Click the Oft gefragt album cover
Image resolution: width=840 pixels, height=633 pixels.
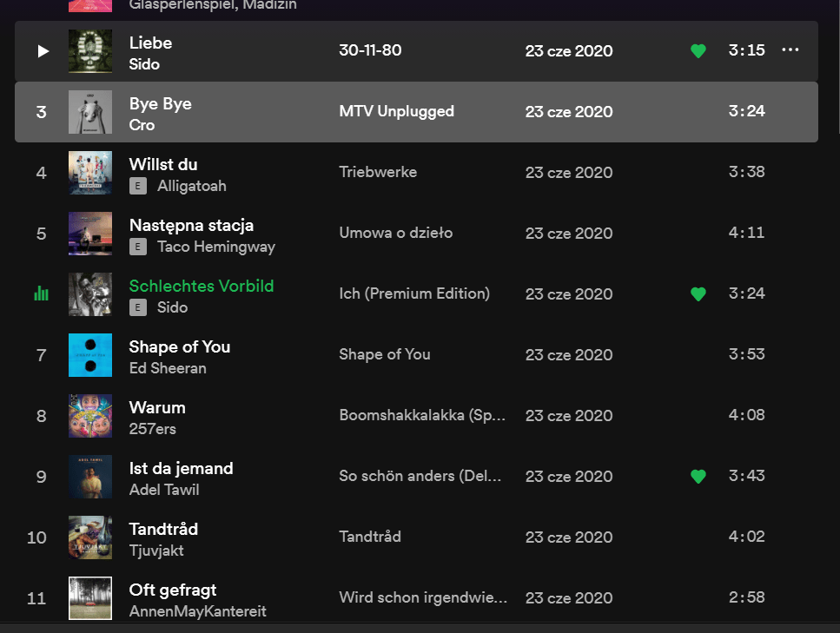(90, 598)
